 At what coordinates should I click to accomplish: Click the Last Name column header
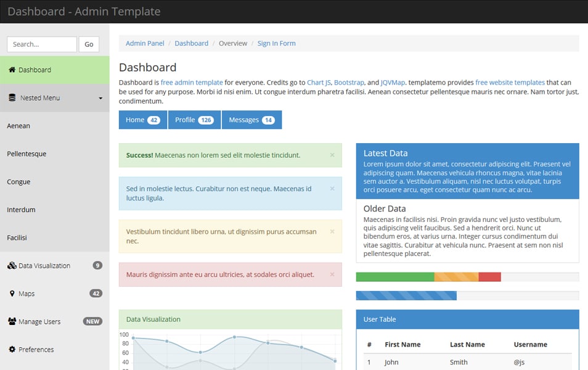click(x=467, y=345)
